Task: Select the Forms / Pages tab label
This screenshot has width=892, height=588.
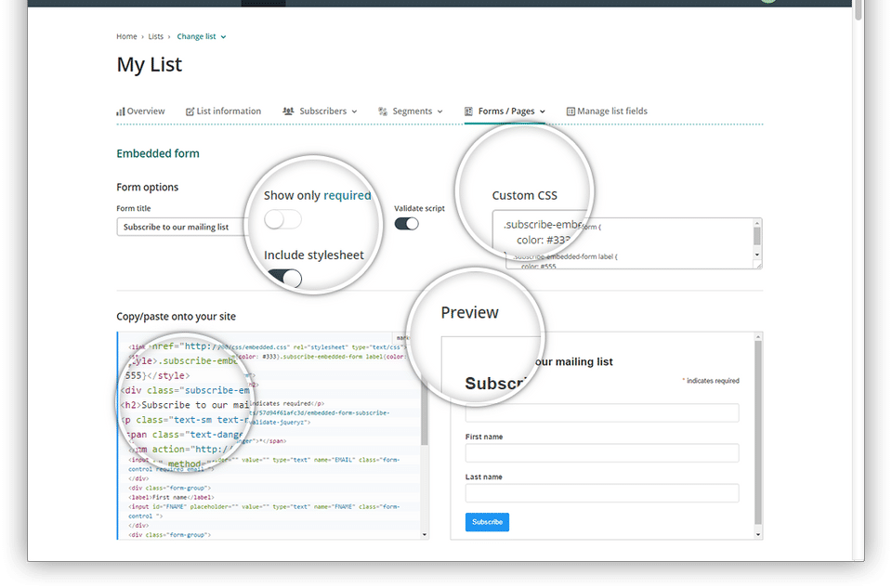Action: tap(506, 111)
